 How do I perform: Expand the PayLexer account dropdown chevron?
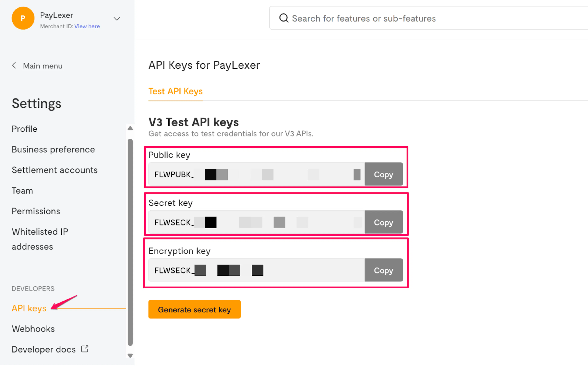[117, 19]
